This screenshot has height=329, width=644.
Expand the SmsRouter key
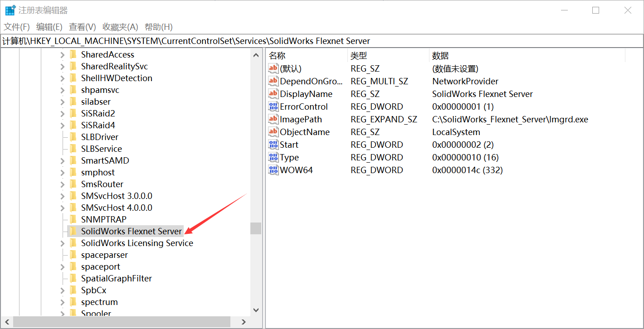[63, 184]
